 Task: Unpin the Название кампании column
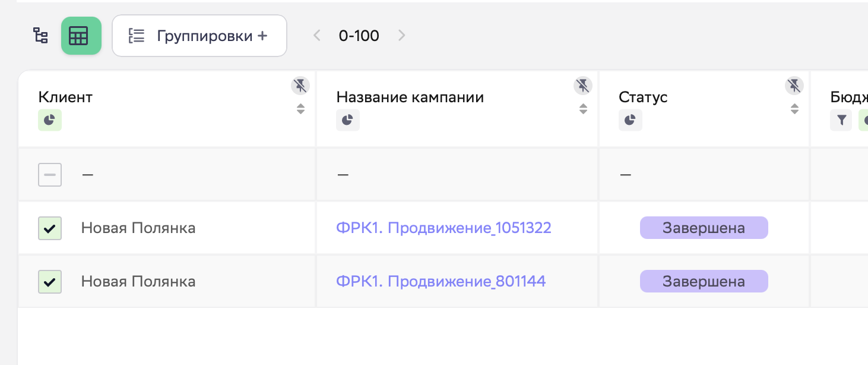[x=583, y=85]
